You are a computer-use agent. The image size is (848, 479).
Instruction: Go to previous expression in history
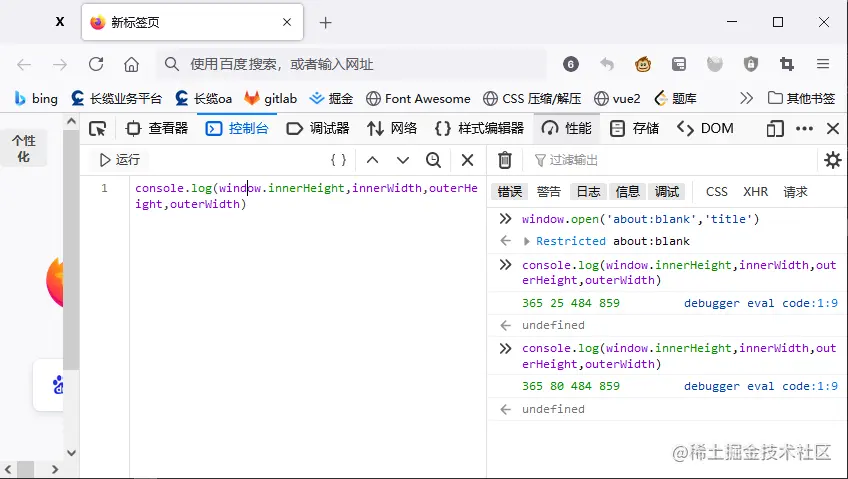pyautogui.click(x=373, y=160)
